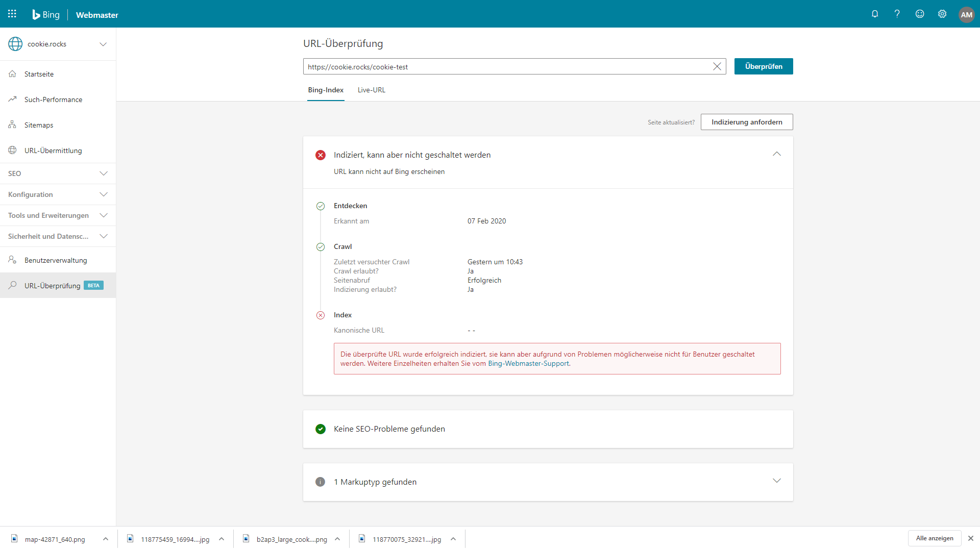Expand the 1 Markuptyp gefunden card
The height and width of the screenshot is (551, 980).
click(x=776, y=481)
